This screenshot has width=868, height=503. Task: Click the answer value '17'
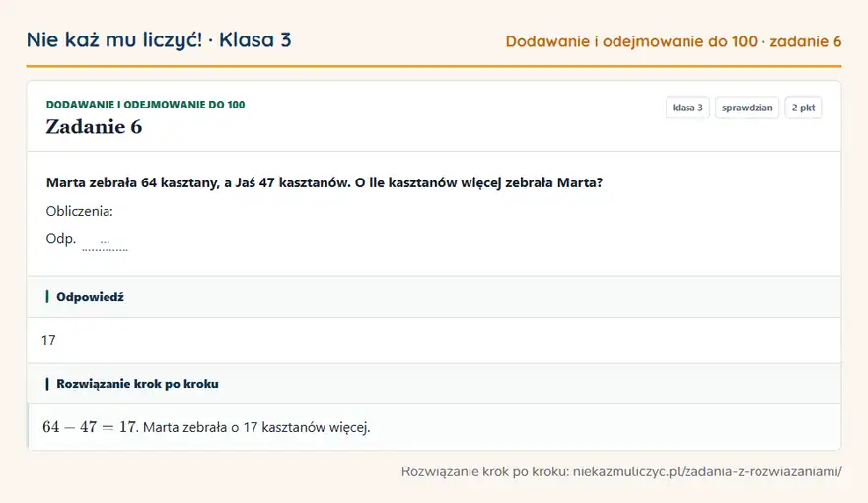[48, 340]
